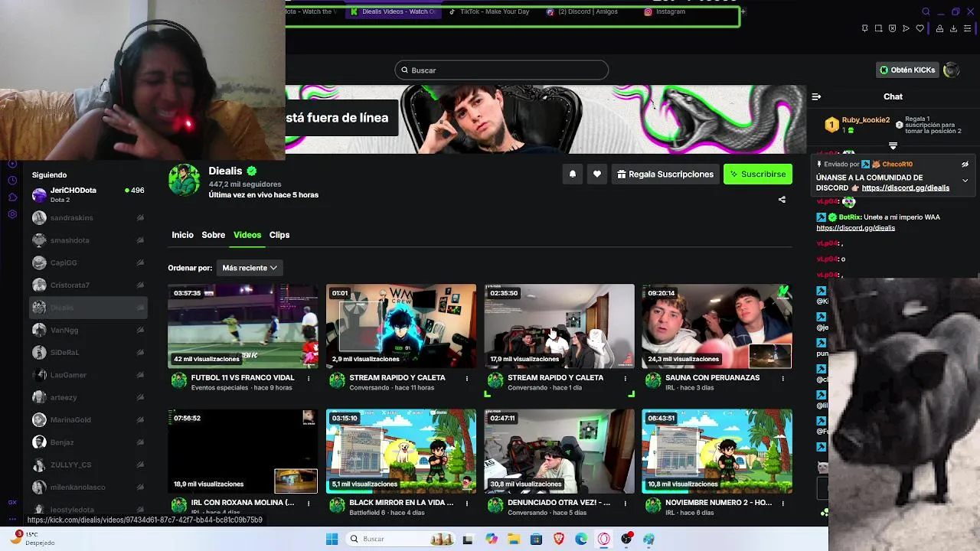This screenshot has width=980, height=551.
Task: Open the user profile avatar menu
Action: 951,70
